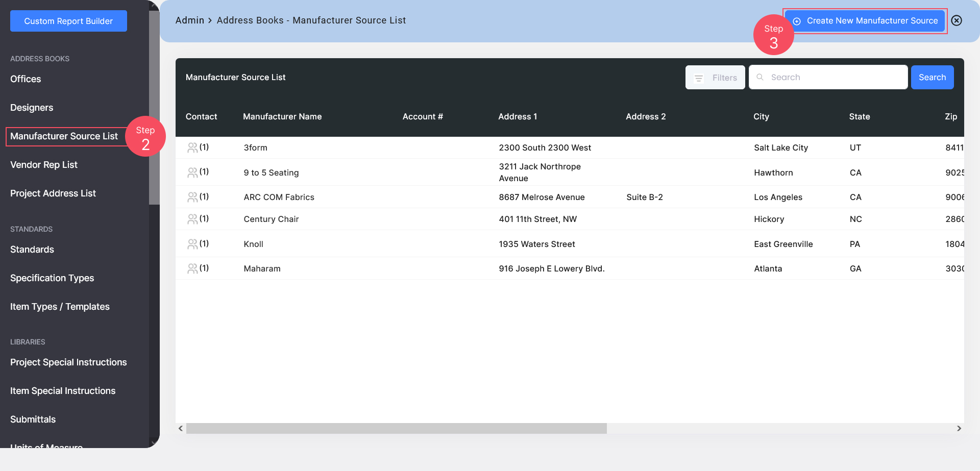The image size is (980, 471).
Task: Select 3form manufacturer name
Action: pos(255,147)
